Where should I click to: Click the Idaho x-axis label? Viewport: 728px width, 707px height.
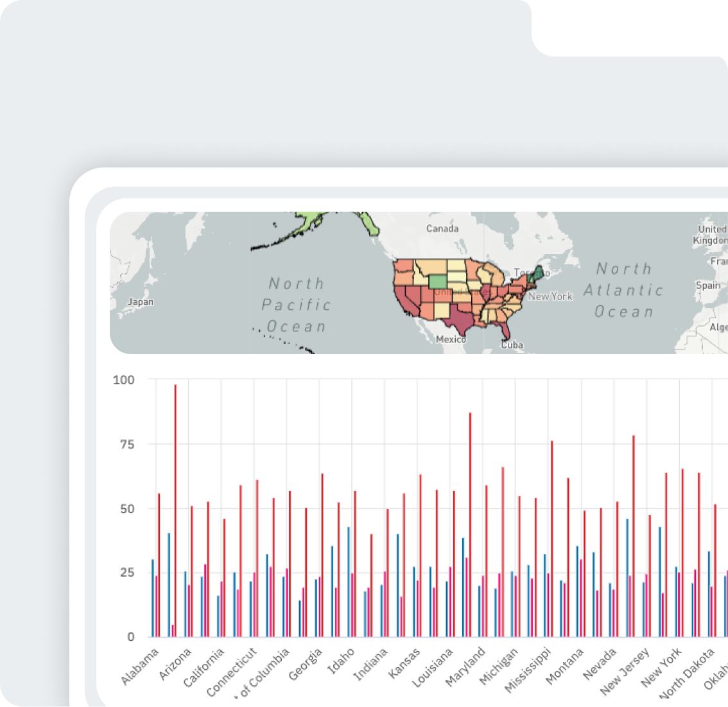pyautogui.click(x=341, y=661)
